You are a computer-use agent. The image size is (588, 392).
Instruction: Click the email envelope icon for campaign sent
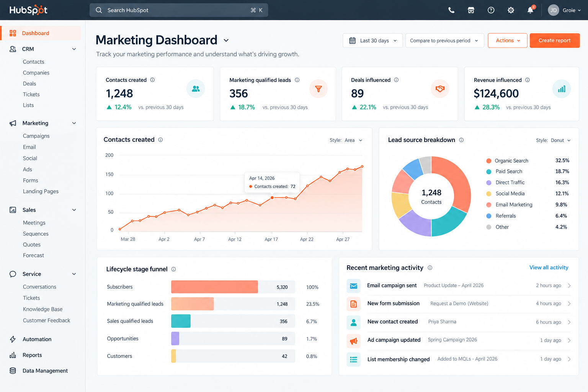tap(354, 286)
